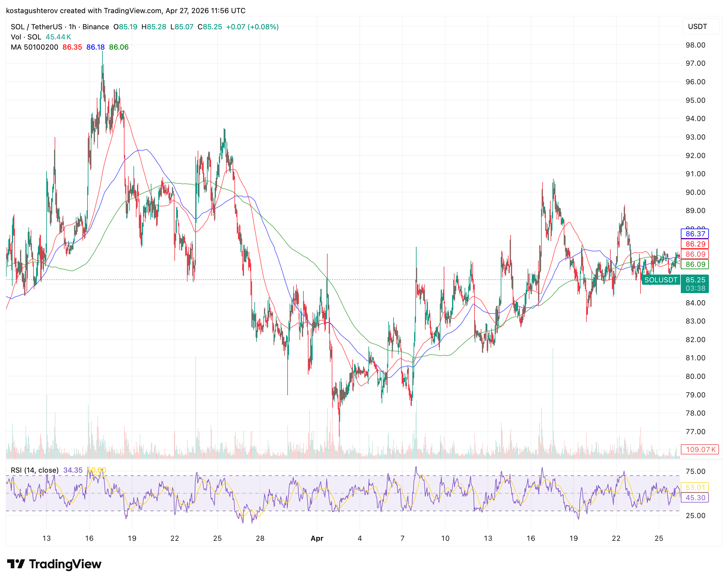Viewport: 728px width, 582px height.
Task: Click the red 86.35 MA value in the legend
Action: (x=72, y=47)
